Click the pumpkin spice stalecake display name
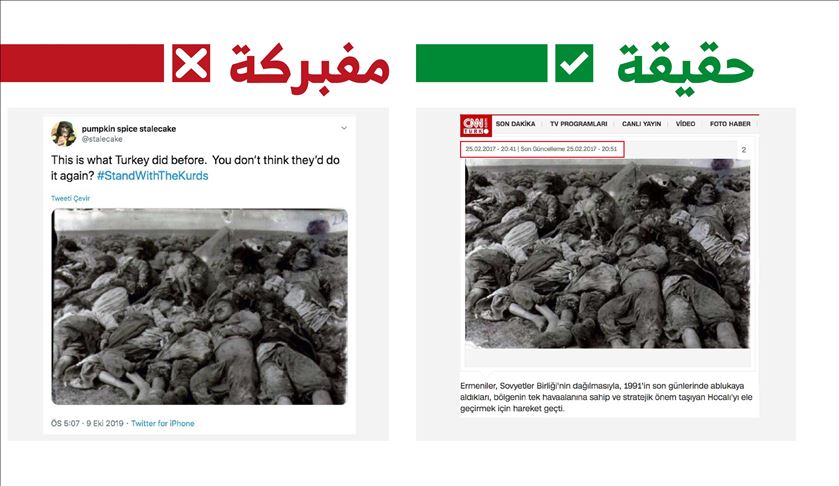 [128, 128]
